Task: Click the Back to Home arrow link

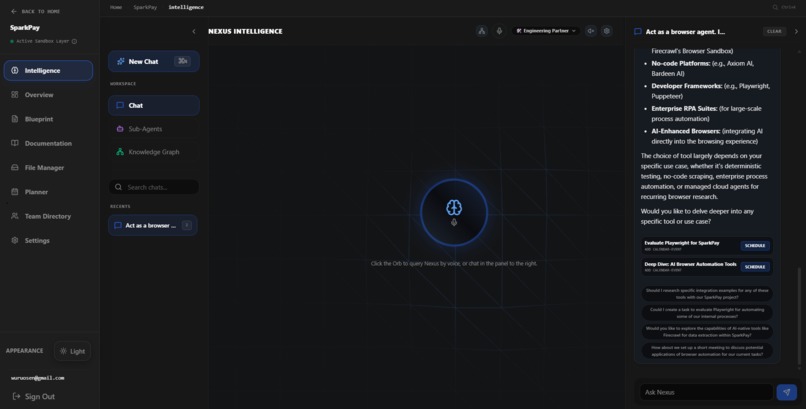Action: click(x=35, y=11)
